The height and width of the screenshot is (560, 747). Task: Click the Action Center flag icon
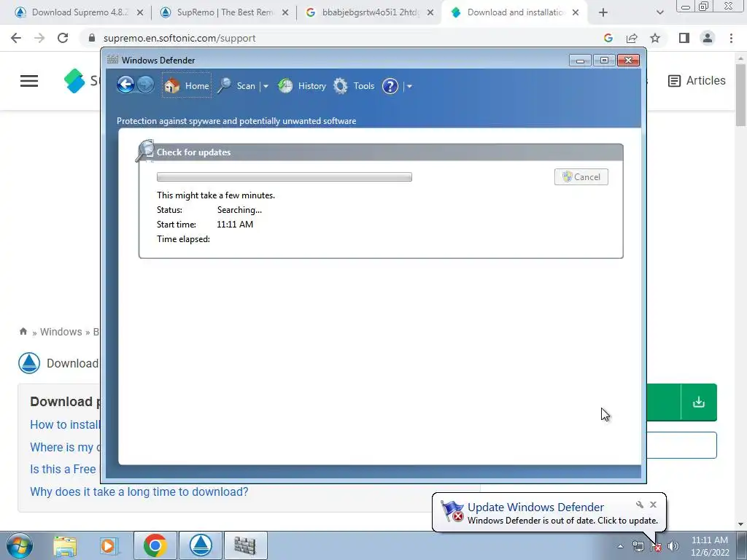click(656, 546)
